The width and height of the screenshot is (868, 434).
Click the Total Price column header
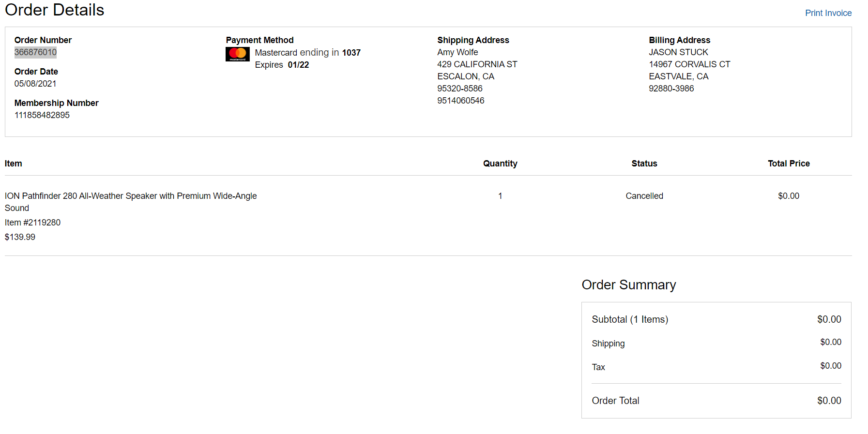click(789, 164)
